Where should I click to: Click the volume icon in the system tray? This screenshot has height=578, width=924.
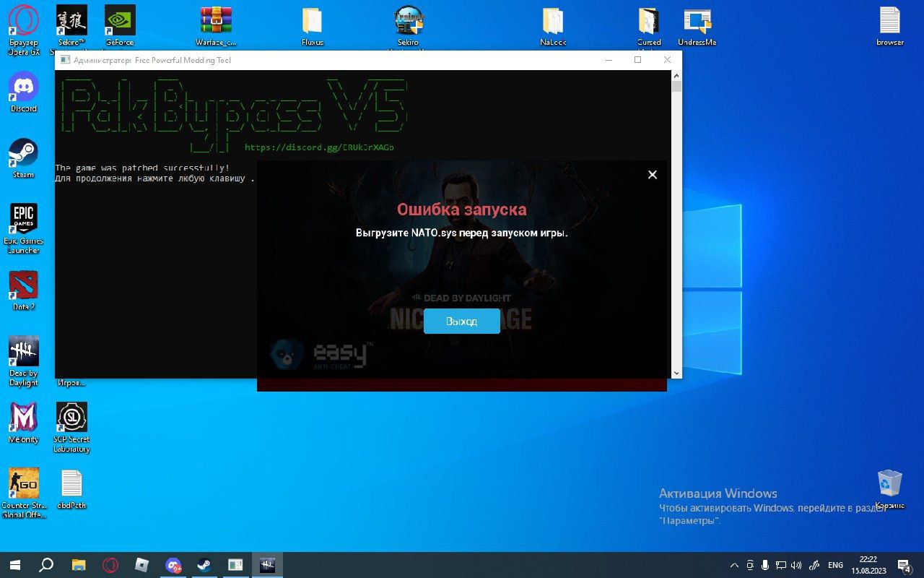[797, 565]
